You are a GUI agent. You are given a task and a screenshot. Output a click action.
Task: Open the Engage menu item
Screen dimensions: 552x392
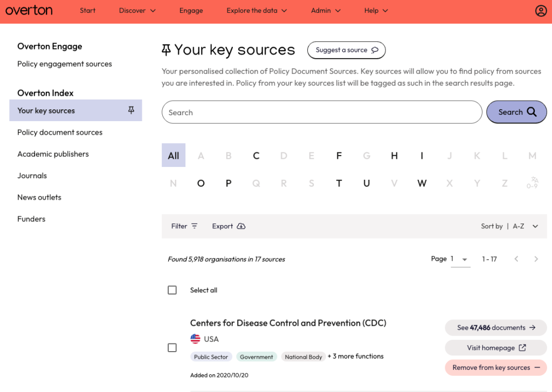191,11
